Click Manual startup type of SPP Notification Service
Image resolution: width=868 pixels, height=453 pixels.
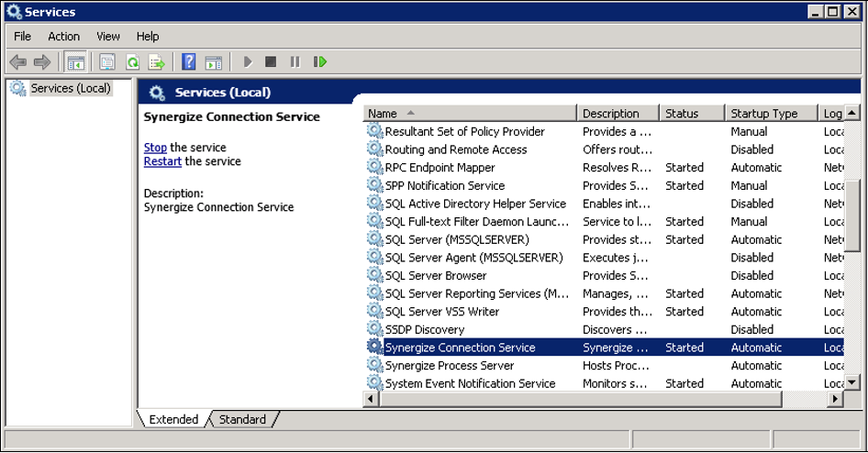pos(749,185)
